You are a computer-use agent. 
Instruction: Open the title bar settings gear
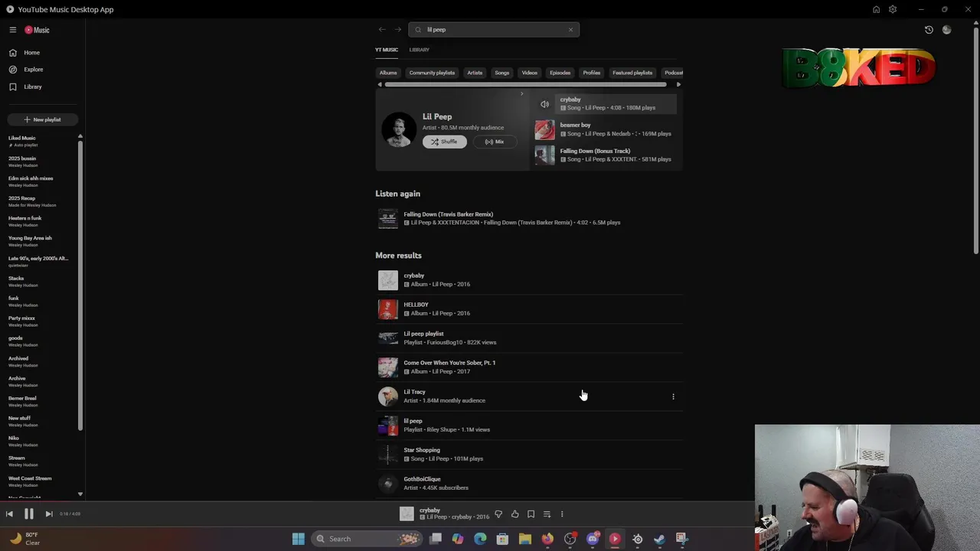(x=893, y=9)
